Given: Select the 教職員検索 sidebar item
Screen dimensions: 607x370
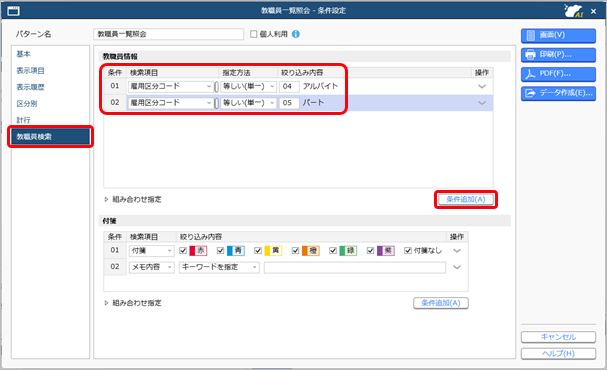Looking at the screenshot, I should [x=50, y=137].
